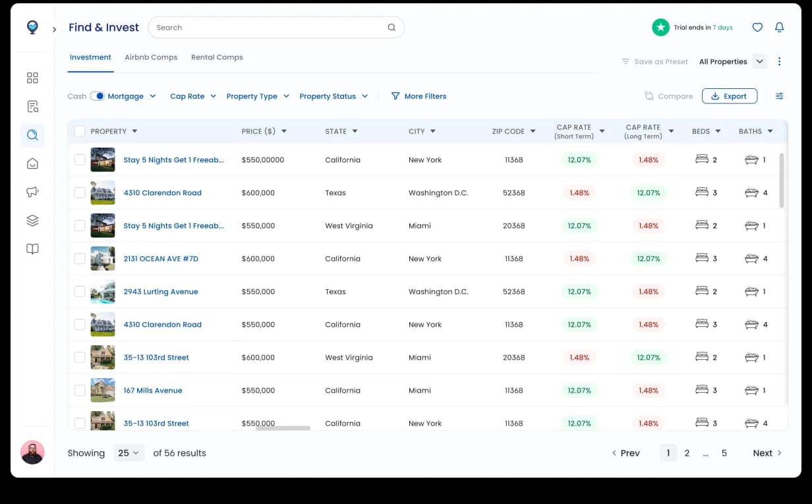The height and width of the screenshot is (504, 812).
Task: Sort by the BEDS column header
Action: [x=707, y=131]
